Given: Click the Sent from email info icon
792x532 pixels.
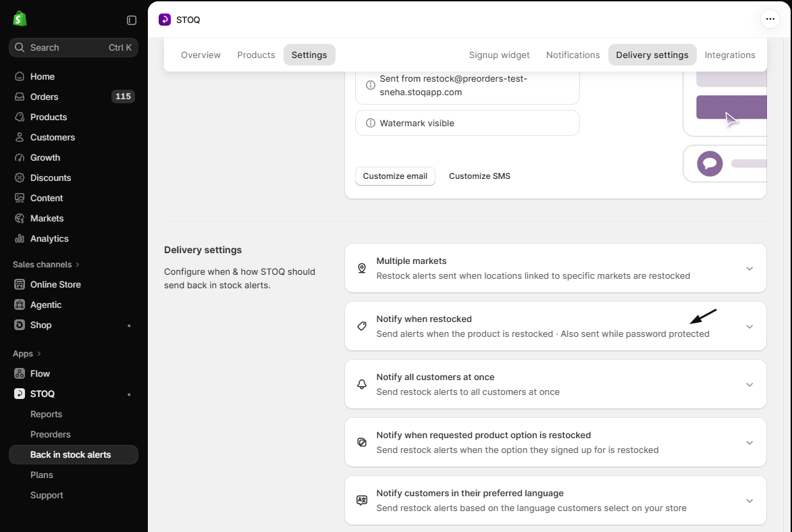Looking at the screenshot, I should [370, 85].
